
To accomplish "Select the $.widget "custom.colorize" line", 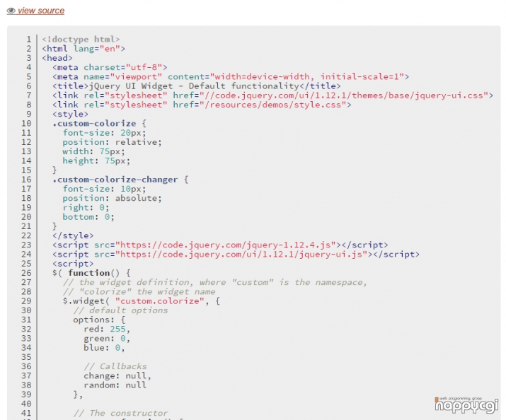I will (142, 301).
